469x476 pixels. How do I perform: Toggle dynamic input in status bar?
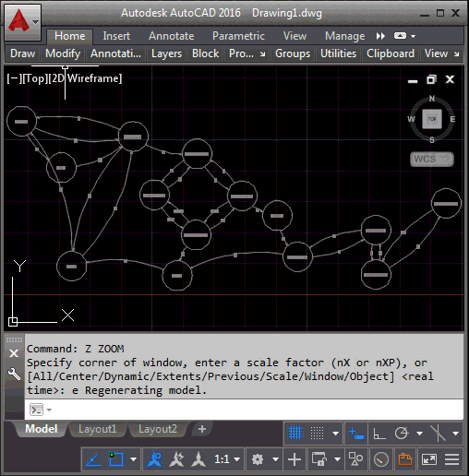[x=356, y=434]
